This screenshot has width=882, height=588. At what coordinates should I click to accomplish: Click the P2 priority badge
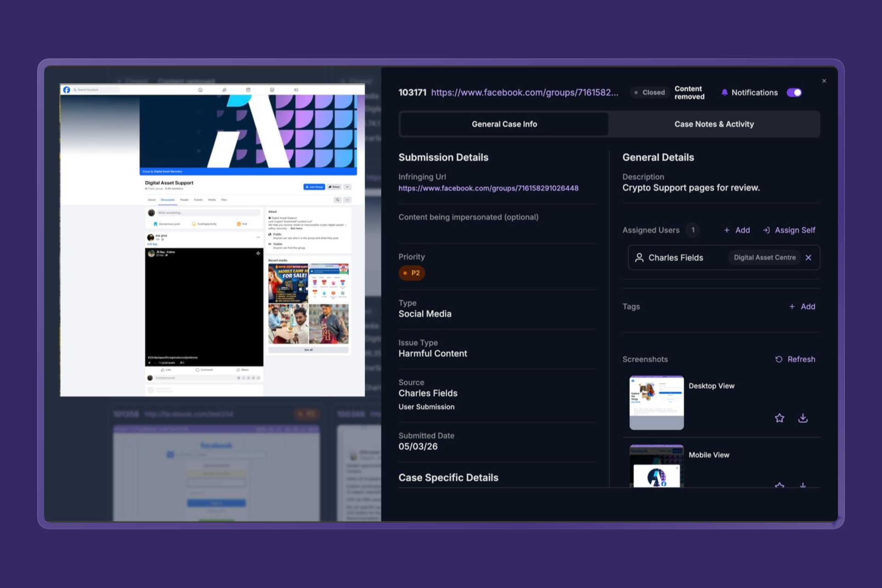pos(412,273)
